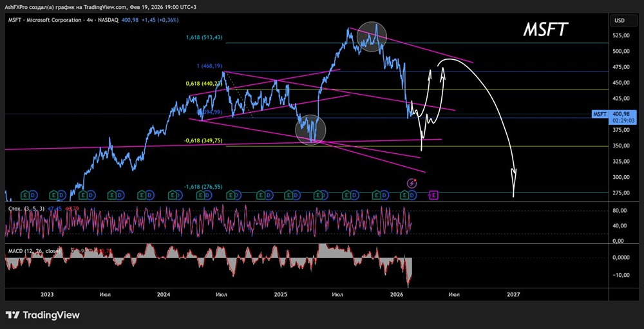Viewport: 644px width, 329px height.
Task: Click the 300,00 price axis label
Action: (x=621, y=178)
